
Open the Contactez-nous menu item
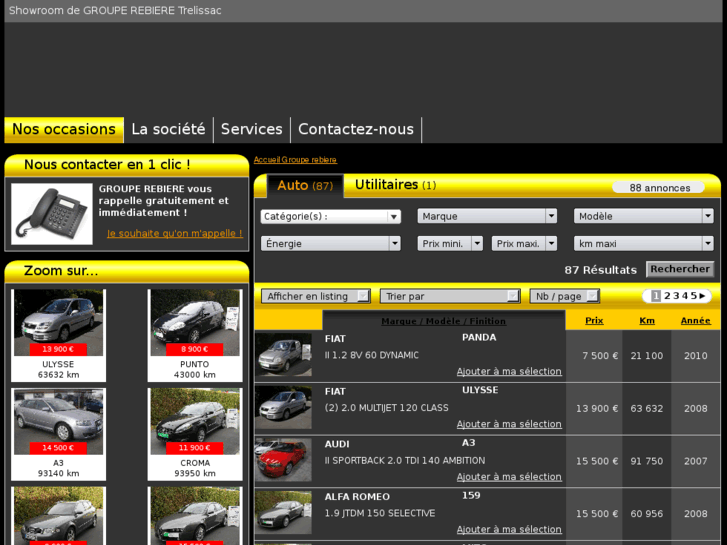[x=355, y=129]
